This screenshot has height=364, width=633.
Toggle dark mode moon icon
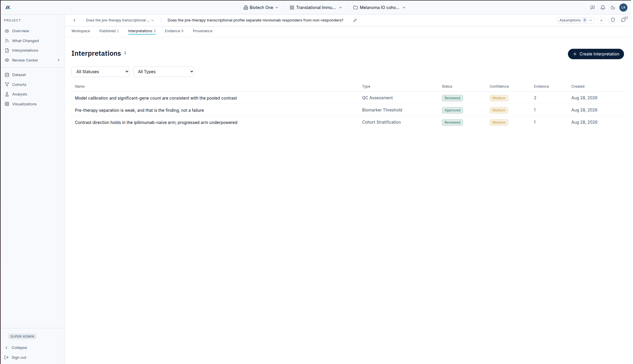[613, 8]
